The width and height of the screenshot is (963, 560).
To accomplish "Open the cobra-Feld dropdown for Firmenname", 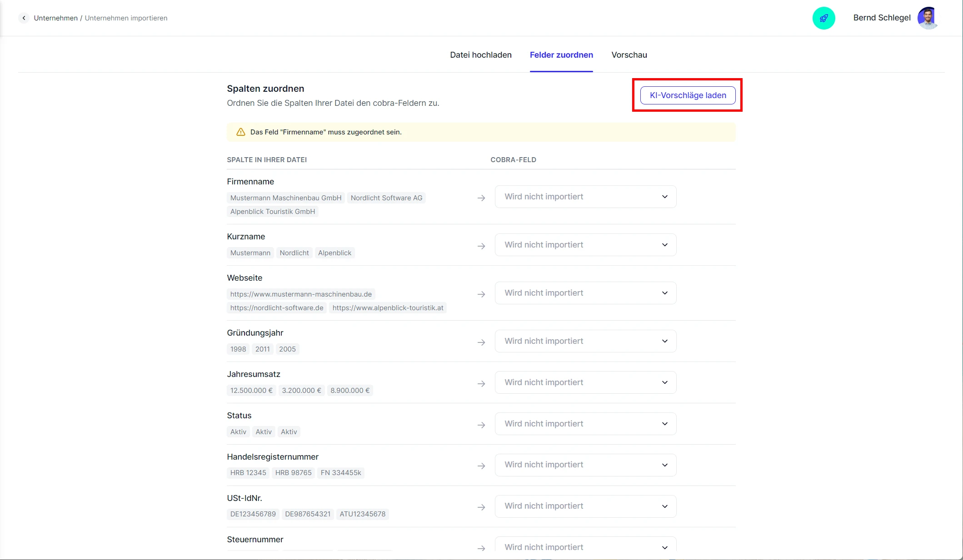I will coord(585,197).
